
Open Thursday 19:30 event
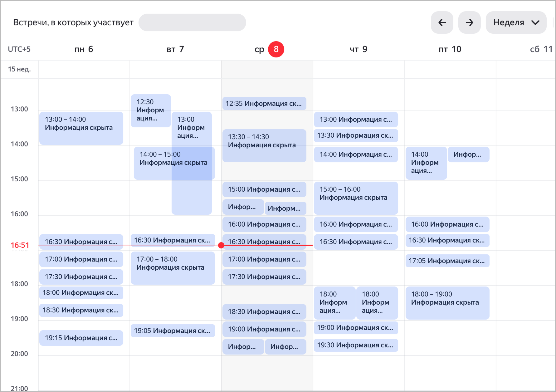point(356,345)
